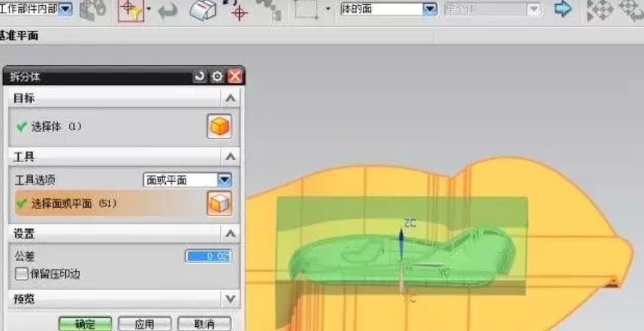
Task: Click the 工具选项 label
Action: 35,180
